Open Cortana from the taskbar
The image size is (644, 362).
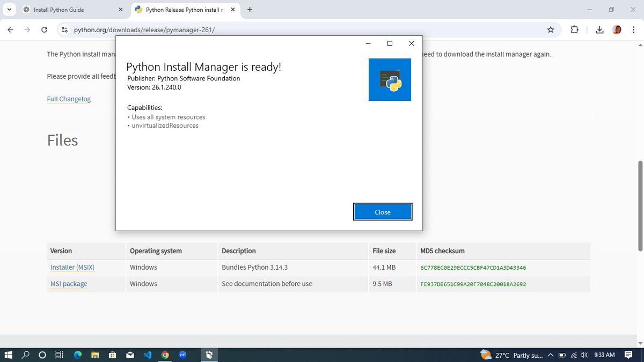click(x=42, y=355)
